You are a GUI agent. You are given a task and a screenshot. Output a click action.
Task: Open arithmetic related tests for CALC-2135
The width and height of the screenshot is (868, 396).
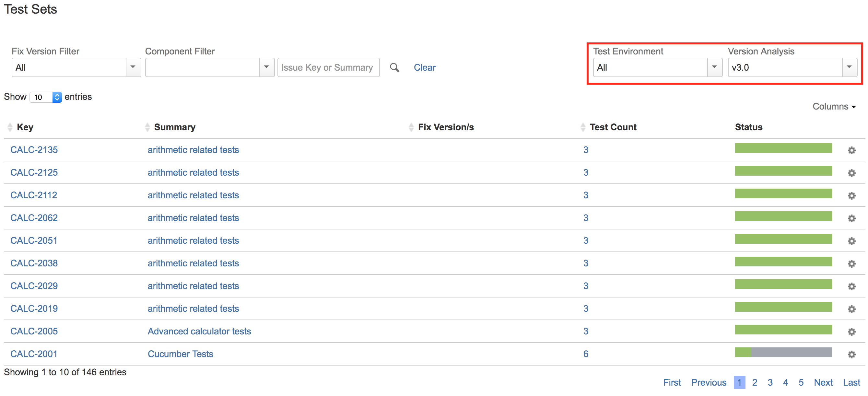click(193, 150)
